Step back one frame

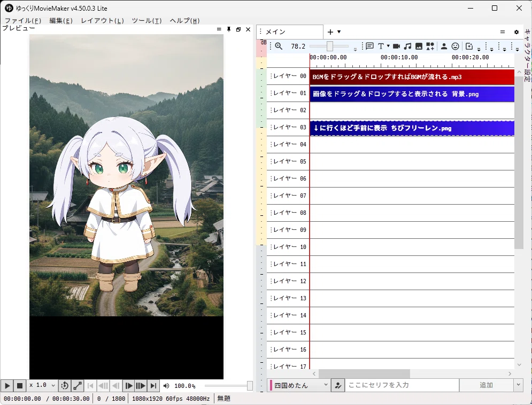(x=115, y=386)
